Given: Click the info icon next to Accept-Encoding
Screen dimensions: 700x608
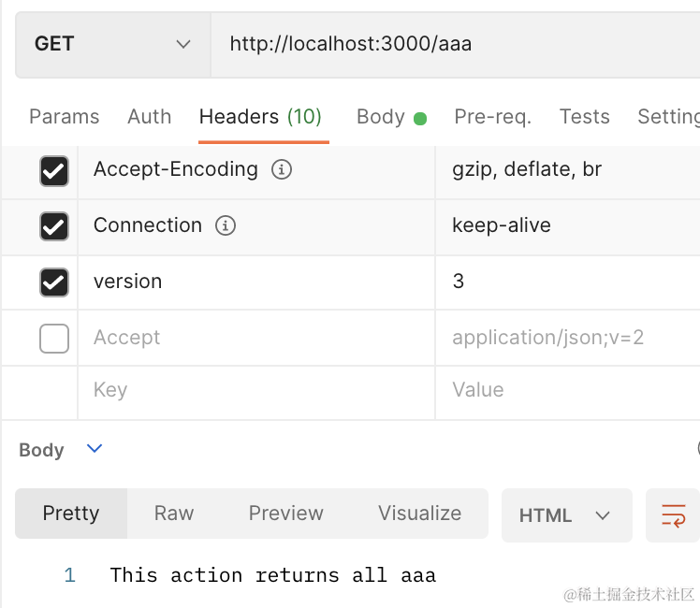Looking at the screenshot, I should 281,170.
